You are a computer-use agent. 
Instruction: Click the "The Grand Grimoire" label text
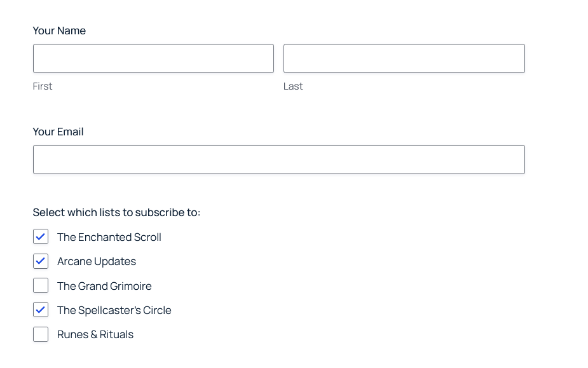coord(104,286)
